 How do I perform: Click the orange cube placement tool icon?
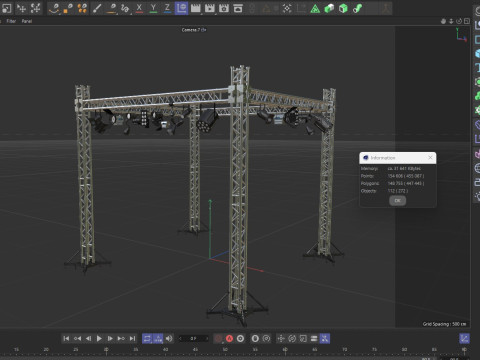click(68, 8)
